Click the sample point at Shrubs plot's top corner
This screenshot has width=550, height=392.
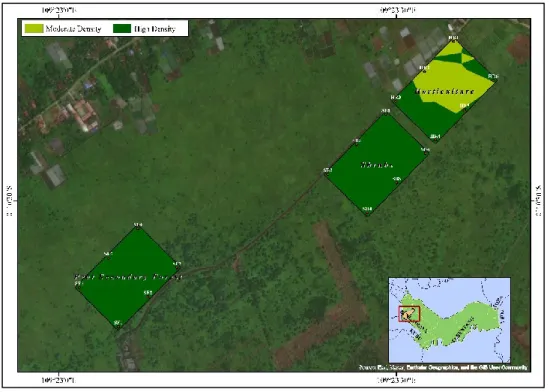tap(385, 114)
